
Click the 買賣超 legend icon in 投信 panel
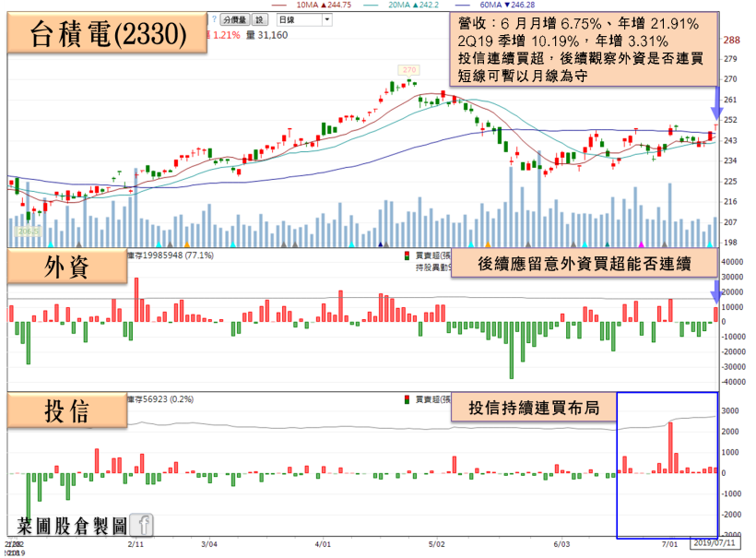pyautogui.click(x=407, y=399)
